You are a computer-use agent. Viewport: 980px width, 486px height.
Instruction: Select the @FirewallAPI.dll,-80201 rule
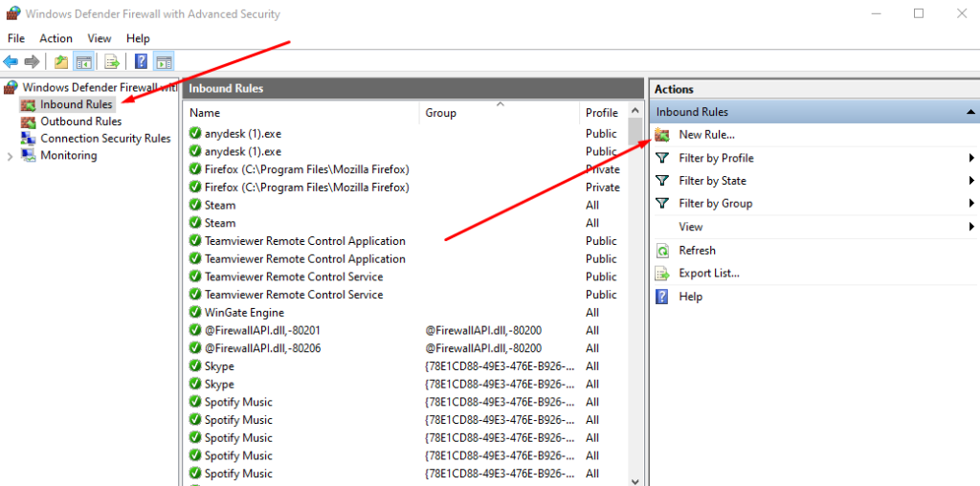[x=262, y=330]
